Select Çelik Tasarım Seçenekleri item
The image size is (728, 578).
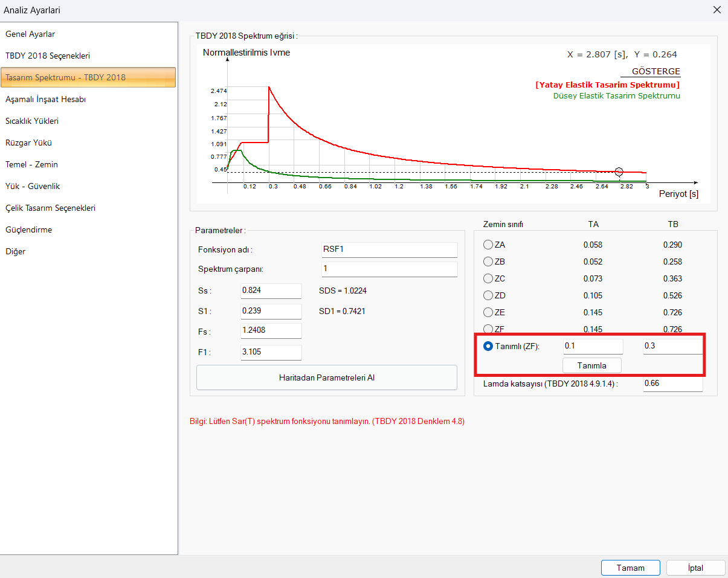(x=50, y=208)
